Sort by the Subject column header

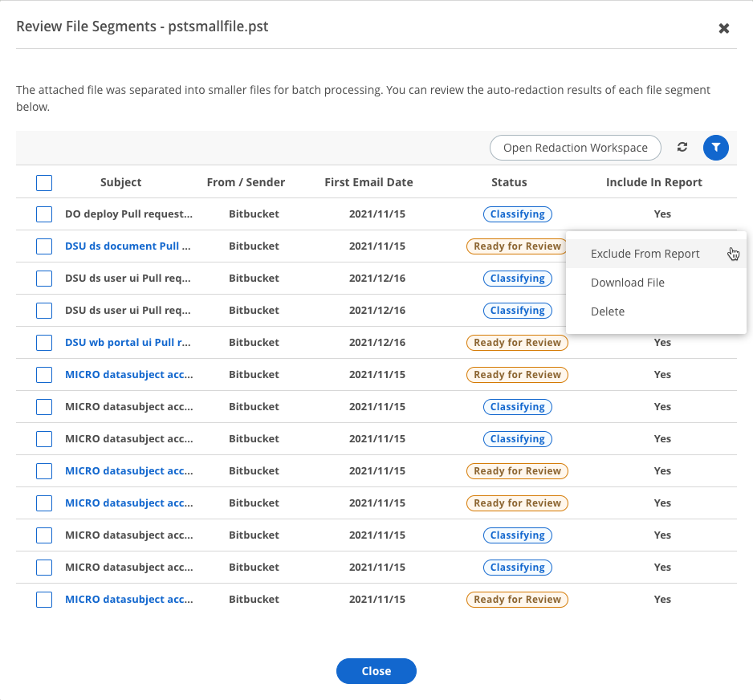[120, 182]
